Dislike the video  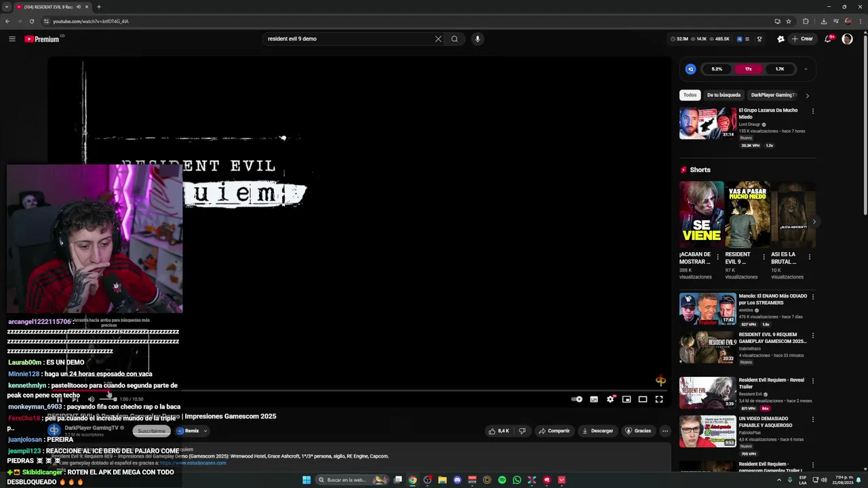click(x=522, y=431)
